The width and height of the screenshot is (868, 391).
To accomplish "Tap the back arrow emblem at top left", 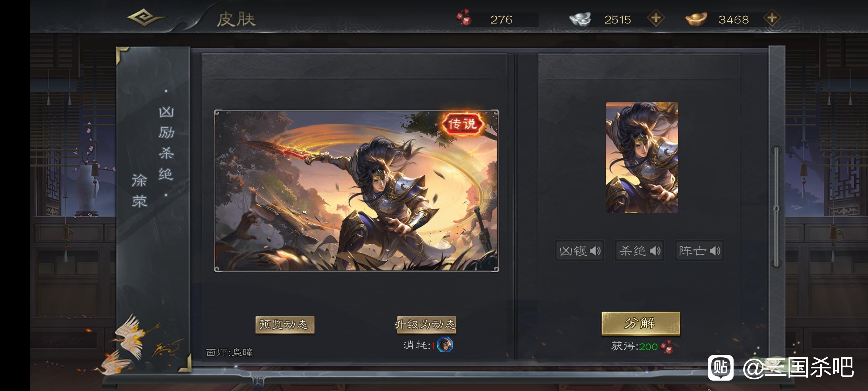I will point(146,18).
